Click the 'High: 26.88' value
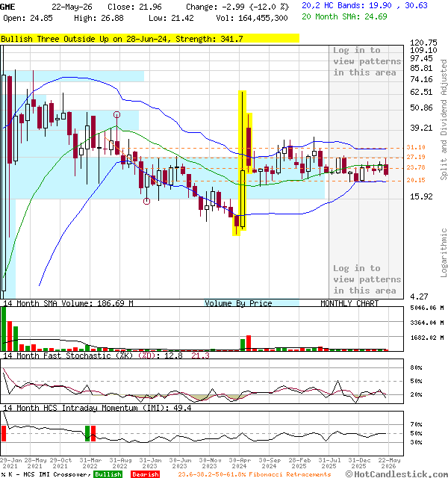Image resolution: width=448 pixels, height=478 pixels. (99, 18)
